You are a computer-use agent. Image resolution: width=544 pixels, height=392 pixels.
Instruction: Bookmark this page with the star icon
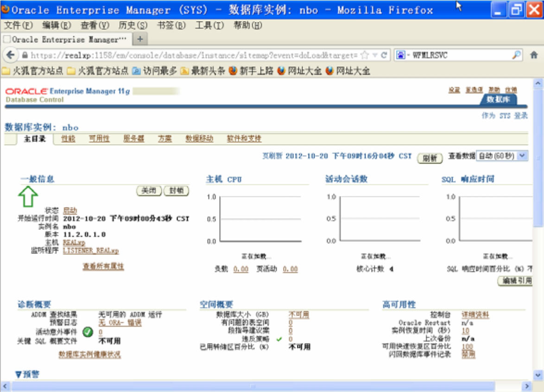(x=365, y=55)
